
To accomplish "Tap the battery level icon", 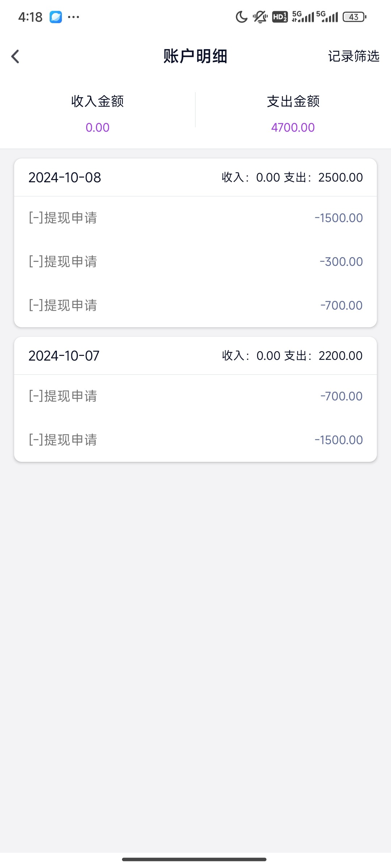I will [354, 17].
